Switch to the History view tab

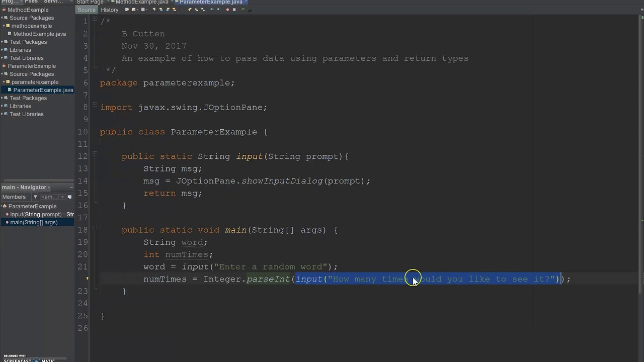pyautogui.click(x=110, y=10)
